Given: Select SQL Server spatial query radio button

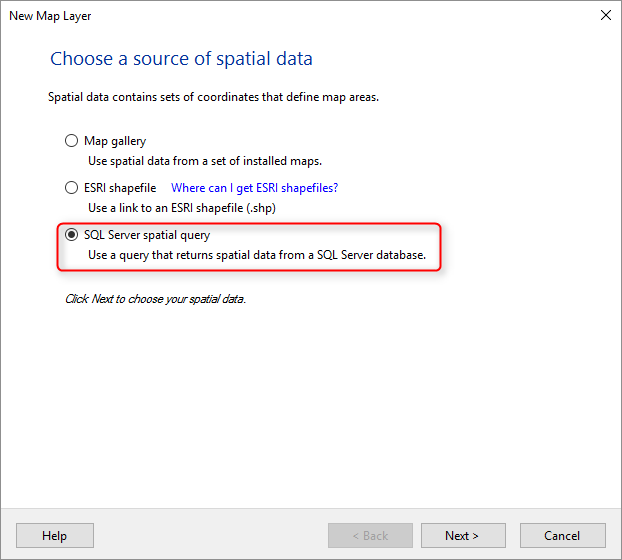Looking at the screenshot, I should (71, 235).
